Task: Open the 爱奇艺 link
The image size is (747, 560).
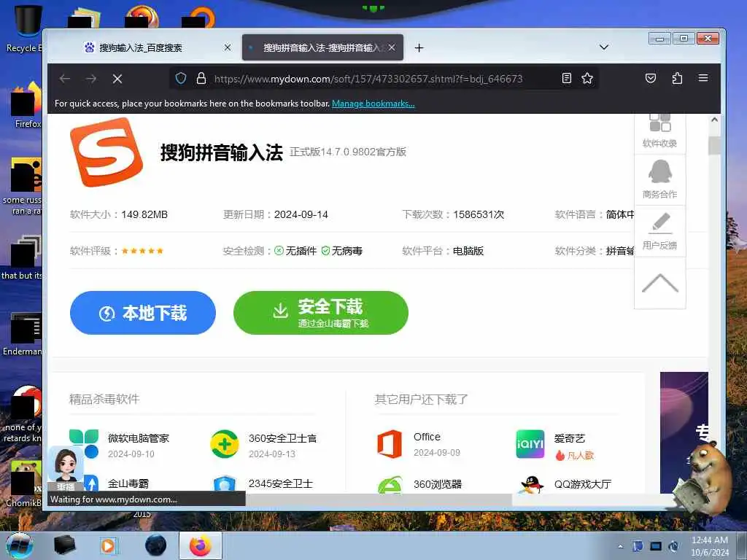Action: click(569, 438)
